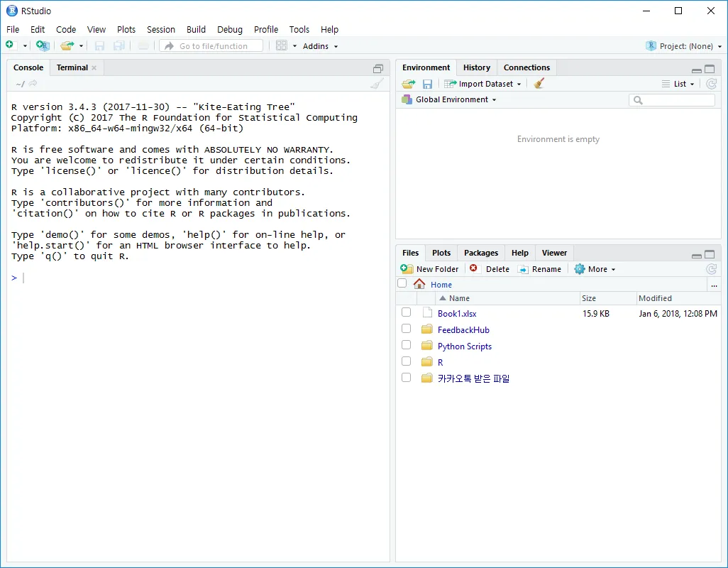
Task: Check the Book1.xlsx checkbox
Action: pos(407,312)
